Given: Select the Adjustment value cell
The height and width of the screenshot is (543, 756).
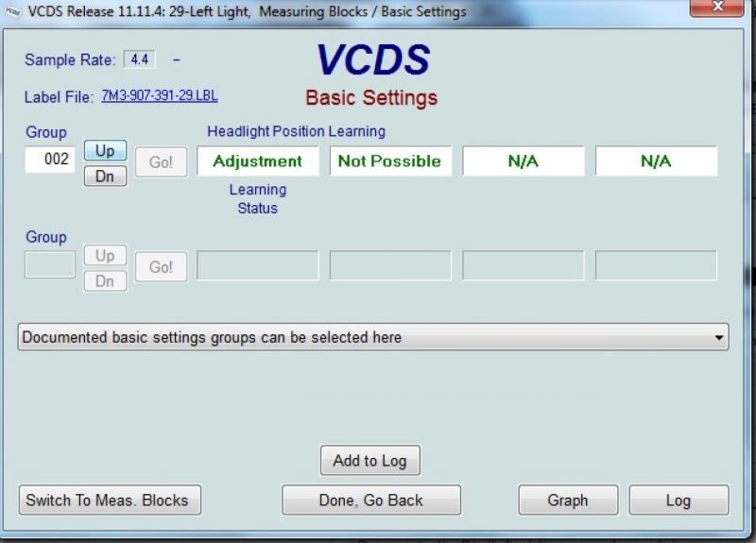Looking at the screenshot, I should [x=258, y=161].
